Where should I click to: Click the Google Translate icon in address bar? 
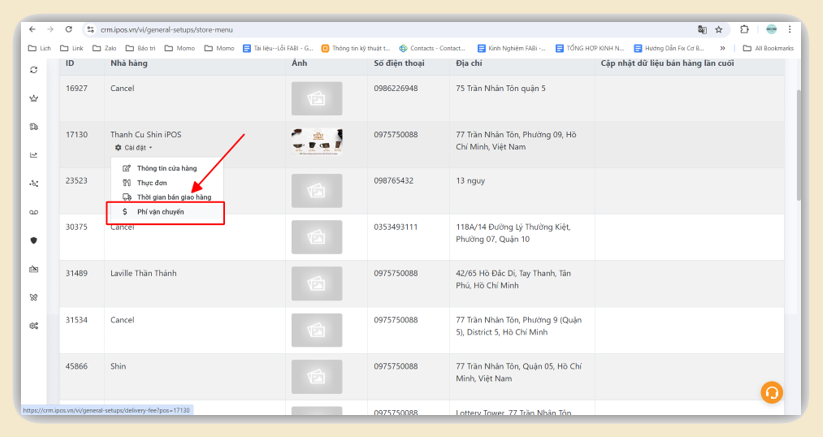tap(702, 30)
